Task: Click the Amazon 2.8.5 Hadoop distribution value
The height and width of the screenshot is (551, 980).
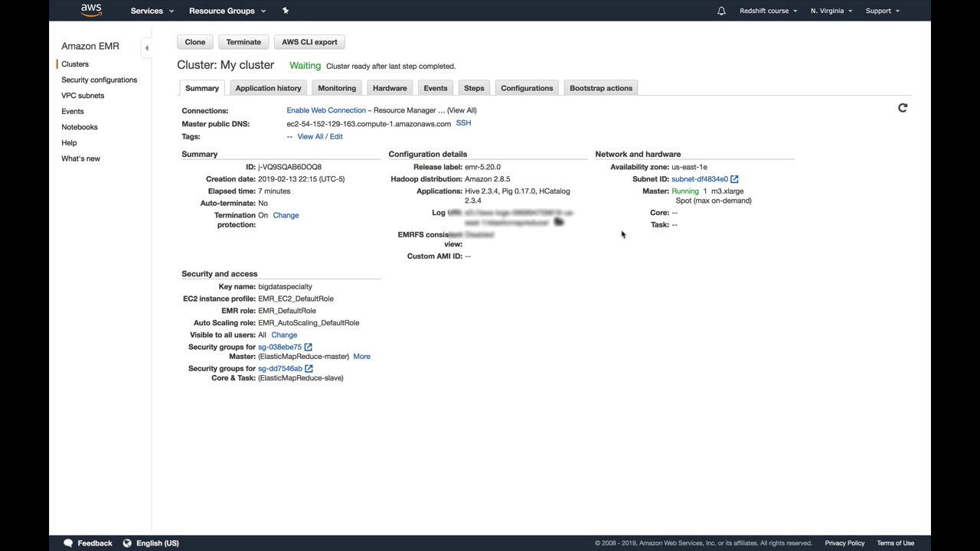Action: (x=487, y=179)
